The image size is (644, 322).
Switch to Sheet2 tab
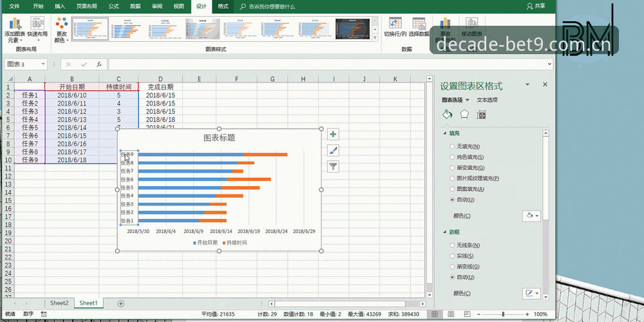click(59, 303)
